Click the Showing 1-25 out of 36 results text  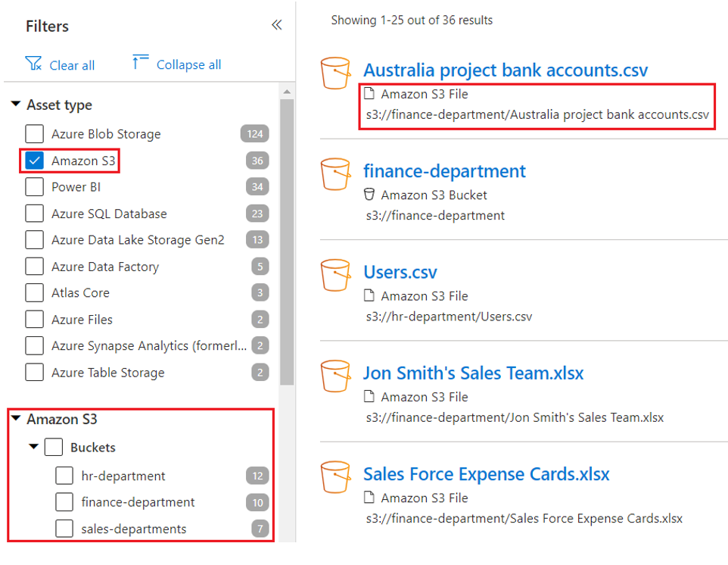[x=412, y=20]
